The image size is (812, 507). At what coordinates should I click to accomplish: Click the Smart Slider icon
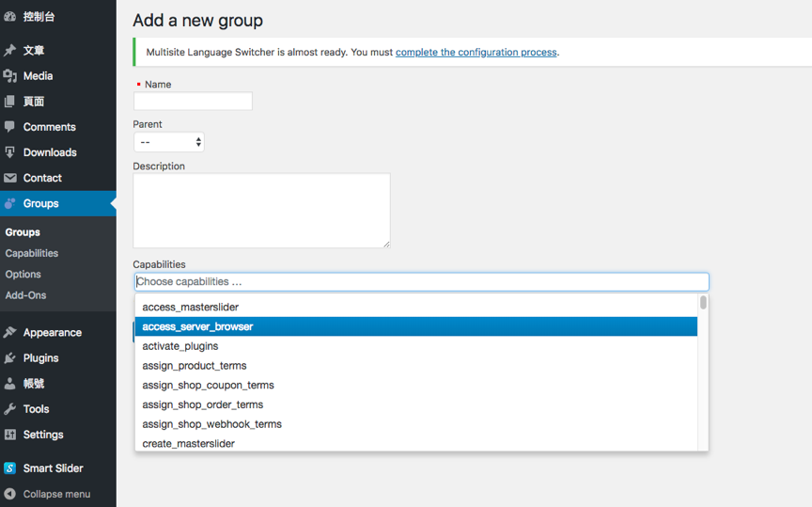tap(10, 468)
